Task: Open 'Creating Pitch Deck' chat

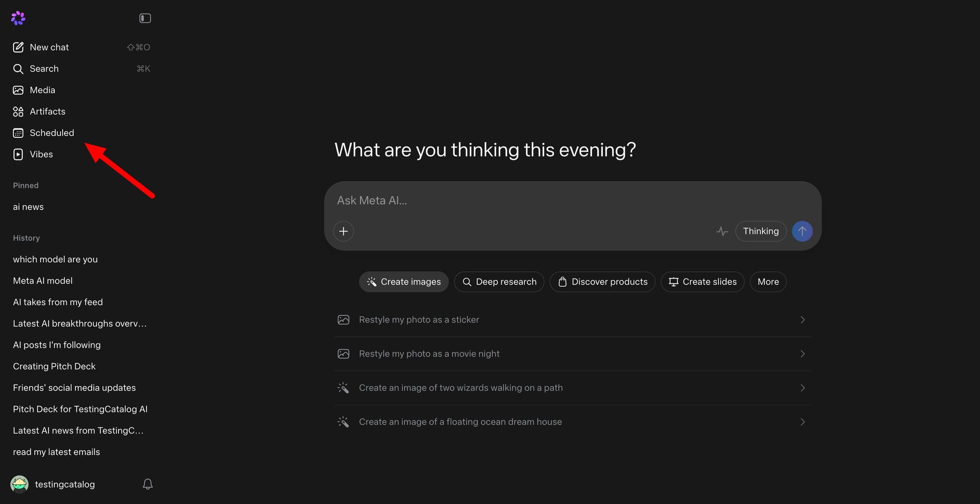Action: [x=54, y=366]
